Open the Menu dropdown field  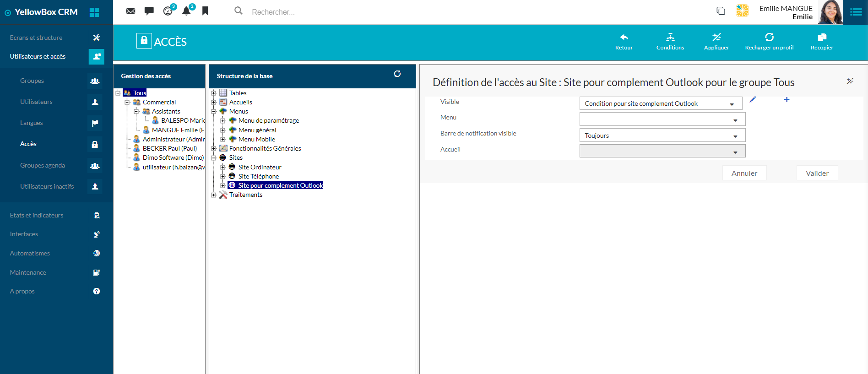[662, 119]
